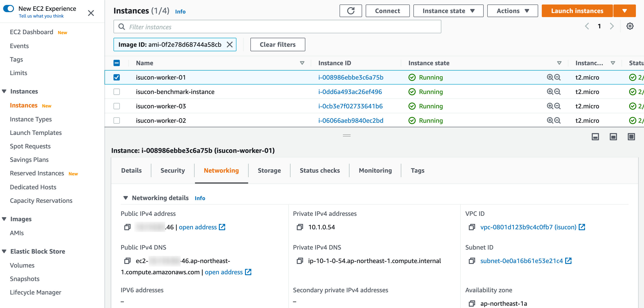644x308 pixels.
Task: Select the isucon-benchmark-instance checkbox
Action: pyautogui.click(x=116, y=92)
